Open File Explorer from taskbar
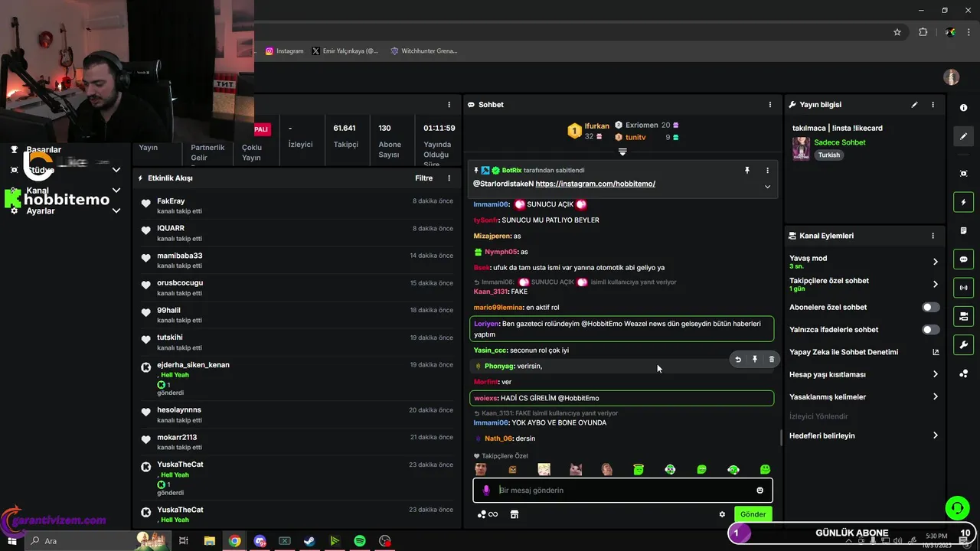Image resolution: width=980 pixels, height=551 pixels. coord(209,541)
